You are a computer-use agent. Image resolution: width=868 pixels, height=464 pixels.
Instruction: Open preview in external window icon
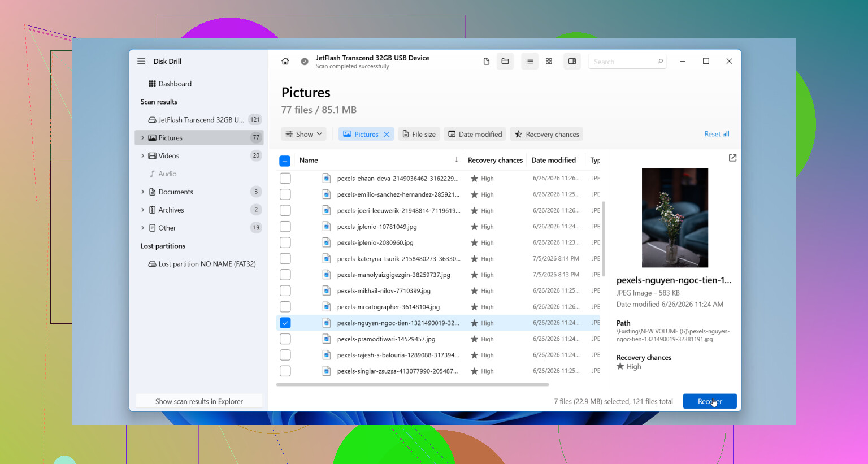732,158
